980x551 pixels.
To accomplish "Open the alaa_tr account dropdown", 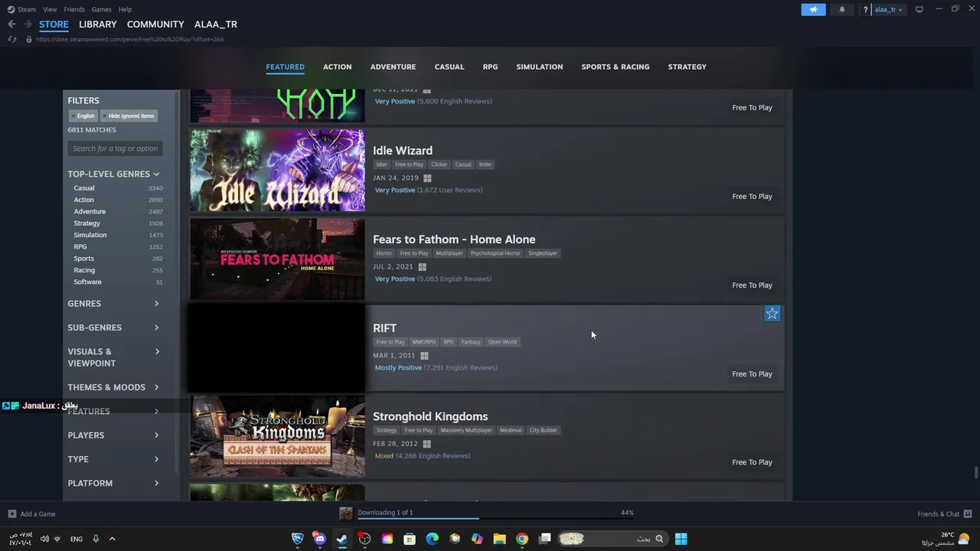I will (x=888, y=9).
